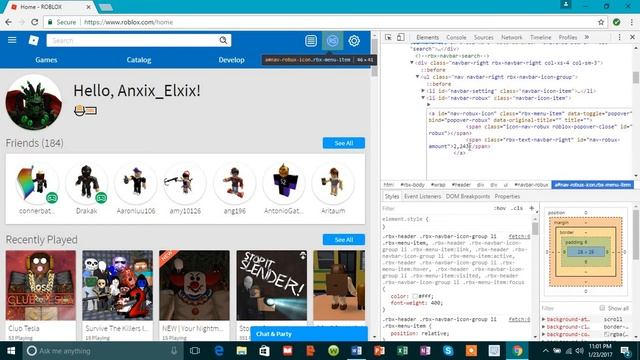Open PowerPoint from taskbar
The height and width of the screenshot is (360, 640).
379,351
